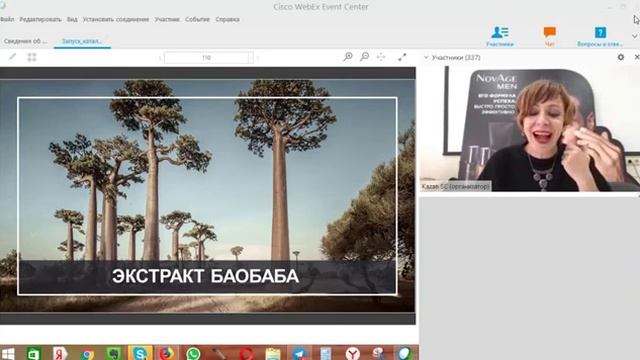This screenshot has height=360, width=640.
Task: Open the notepad app in taskbar
Action: pos(326,353)
